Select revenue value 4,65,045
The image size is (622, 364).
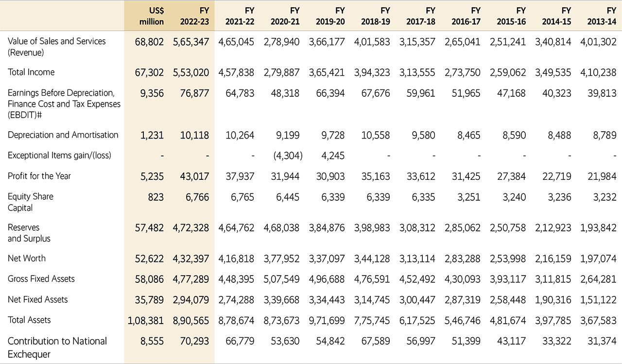pyautogui.click(x=237, y=42)
